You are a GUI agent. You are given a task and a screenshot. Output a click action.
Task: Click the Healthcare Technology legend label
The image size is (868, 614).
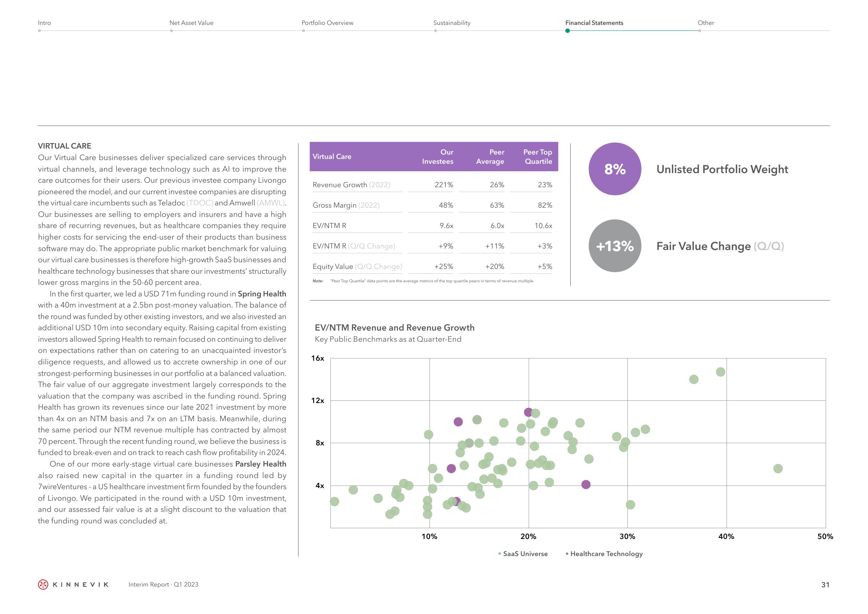coord(606,554)
